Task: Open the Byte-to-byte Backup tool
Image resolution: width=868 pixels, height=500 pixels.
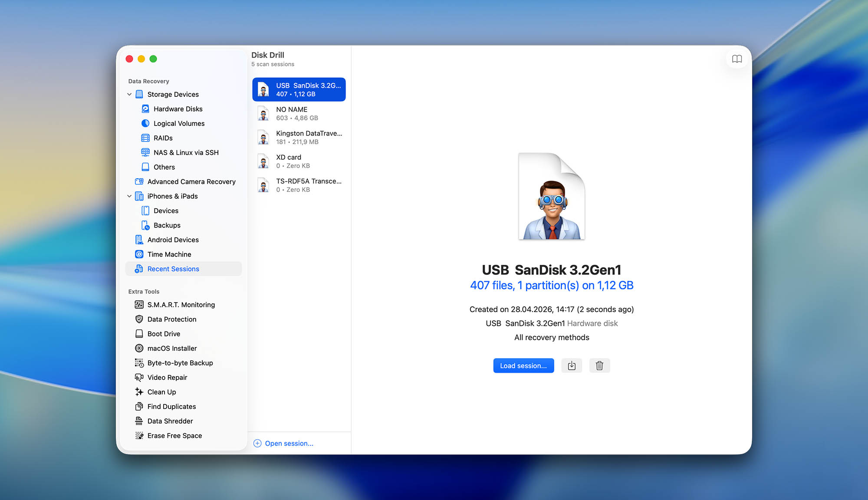Action: point(180,363)
